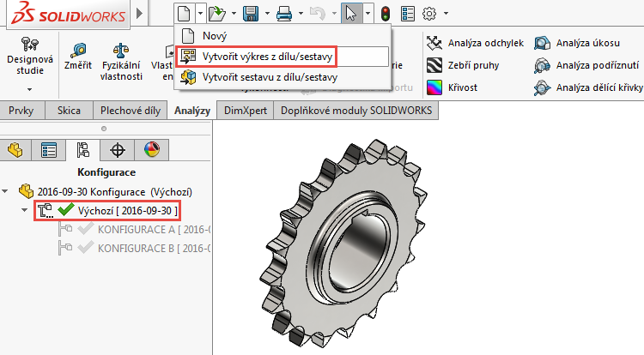This screenshot has height=355, width=644.
Task: Expand the Options gear dropdown arrow
Action: [x=446, y=14]
